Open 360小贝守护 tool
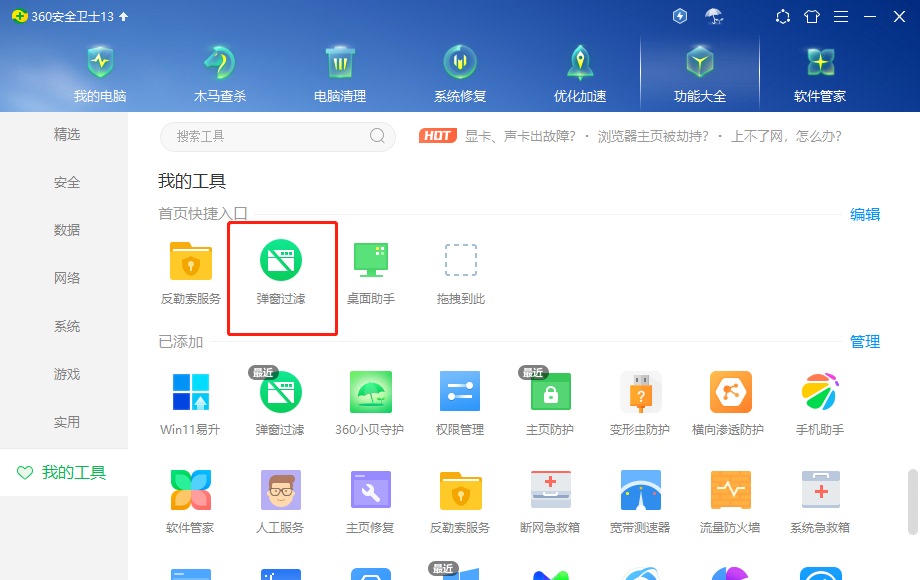This screenshot has width=920, height=580. (x=370, y=404)
